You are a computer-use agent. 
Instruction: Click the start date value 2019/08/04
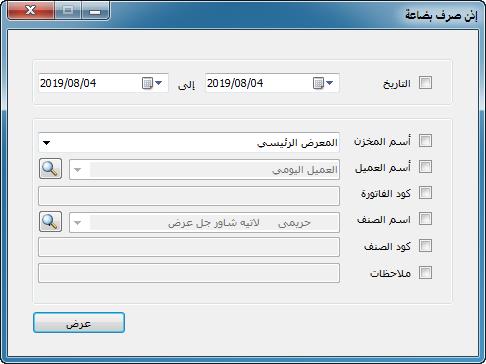(235, 83)
